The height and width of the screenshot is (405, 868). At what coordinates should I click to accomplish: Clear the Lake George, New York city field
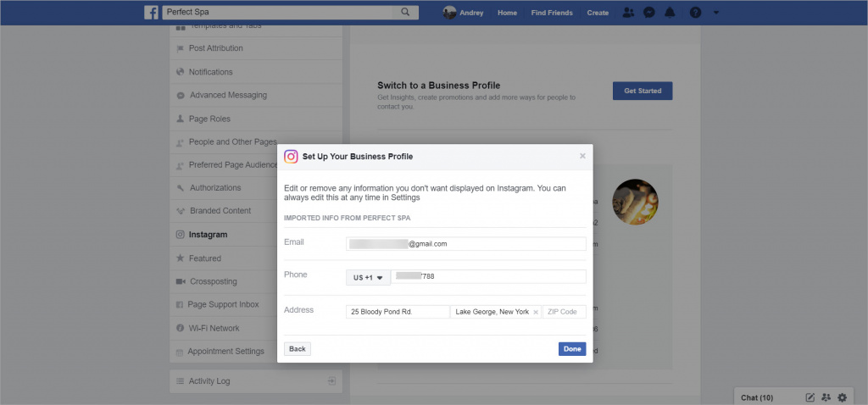coord(536,312)
